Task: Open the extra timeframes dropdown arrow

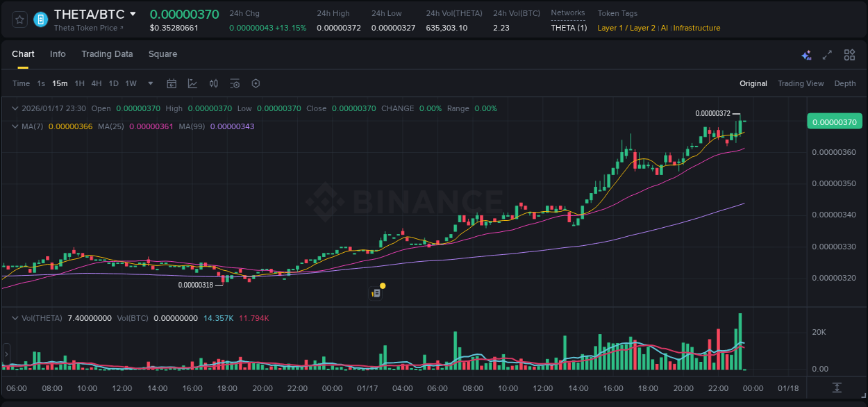Action: click(149, 83)
